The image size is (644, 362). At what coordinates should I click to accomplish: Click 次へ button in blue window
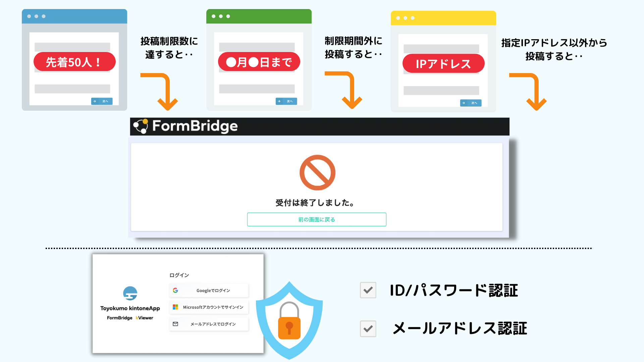pos(102,101)
